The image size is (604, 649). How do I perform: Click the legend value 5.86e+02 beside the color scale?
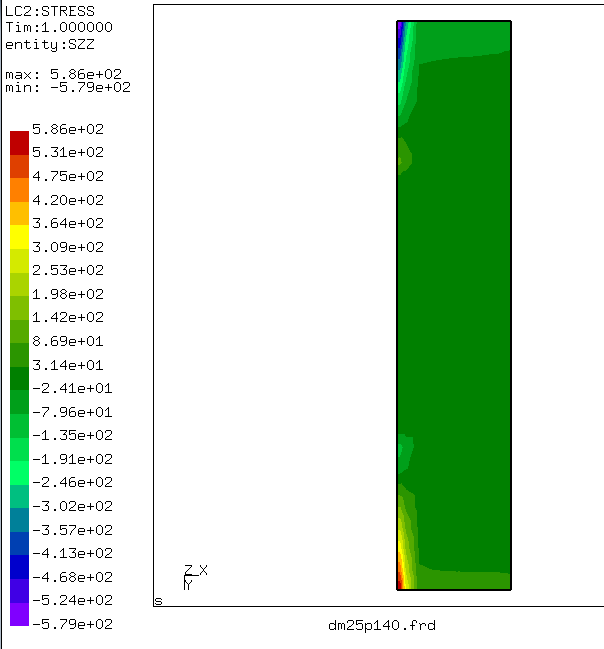coord(68,129)
